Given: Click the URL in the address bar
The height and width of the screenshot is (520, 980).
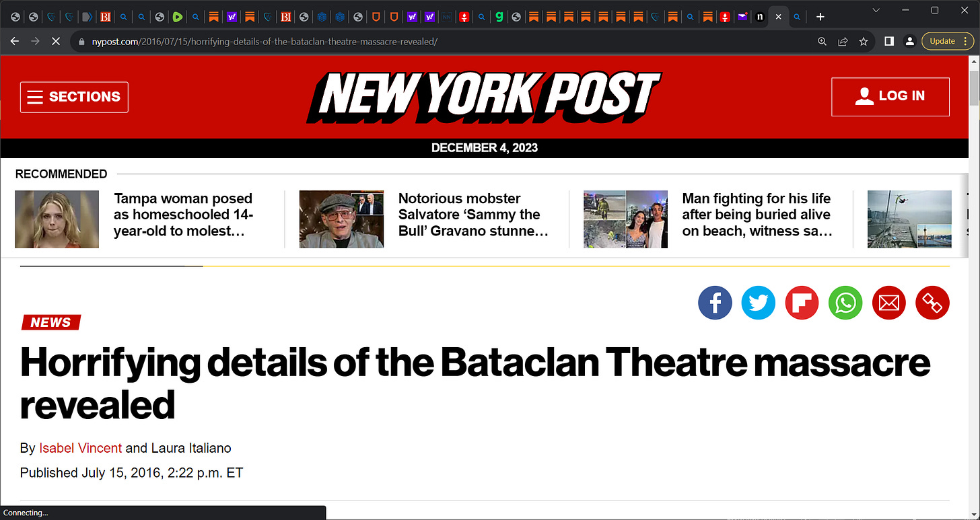Looking at the screenshot, I should tap(265, 41).
